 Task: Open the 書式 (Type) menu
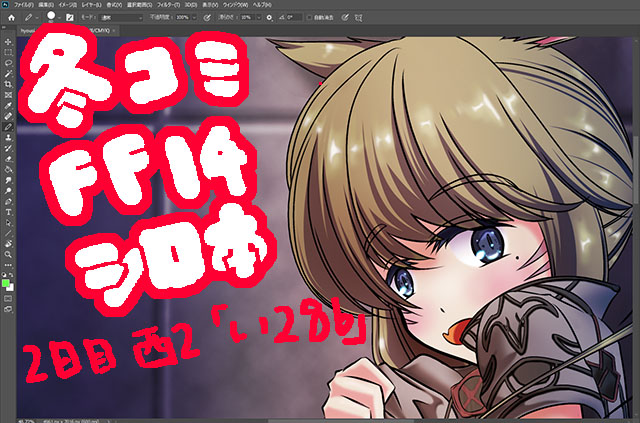[x=114, y=5]
